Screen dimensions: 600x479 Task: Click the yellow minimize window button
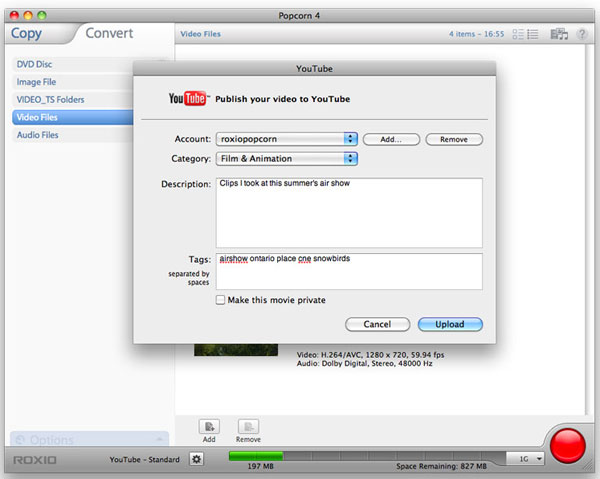coord(28,15)
